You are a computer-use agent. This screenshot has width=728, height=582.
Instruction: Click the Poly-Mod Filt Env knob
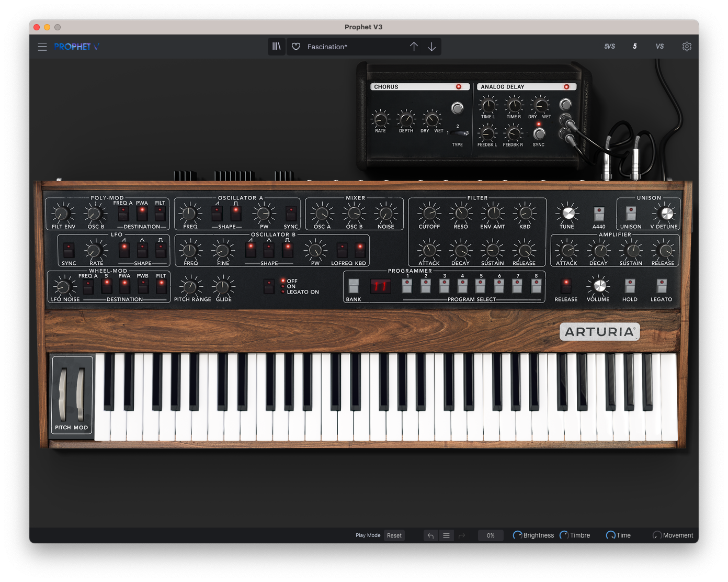pyautogui.click(x=62, y=213)
